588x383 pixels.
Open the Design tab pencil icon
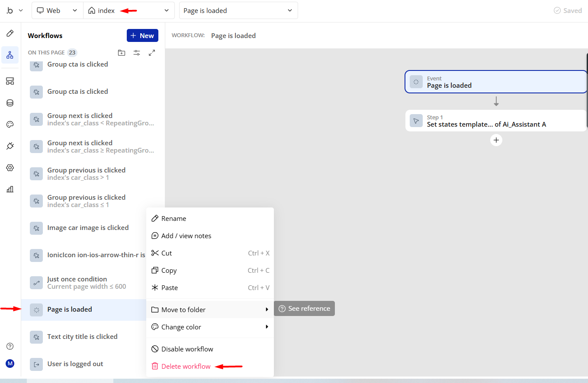[x=10, y=33]
